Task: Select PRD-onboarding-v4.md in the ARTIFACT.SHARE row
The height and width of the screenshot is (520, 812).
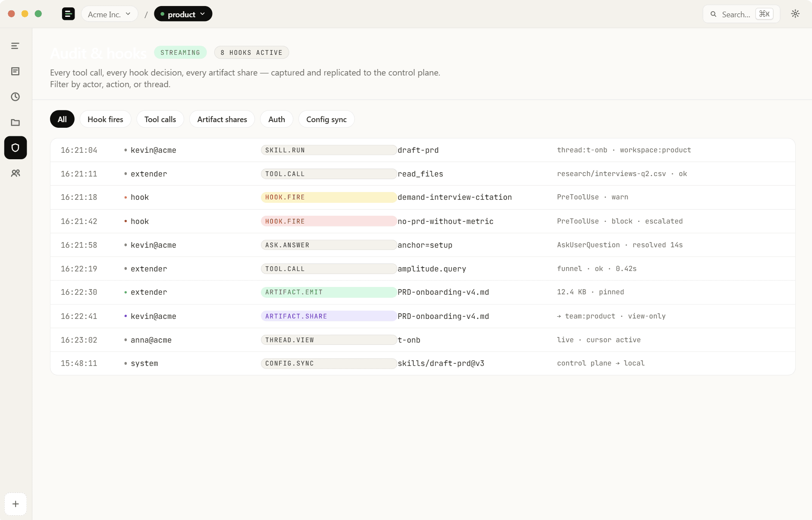Action: (x=443, y=316)
